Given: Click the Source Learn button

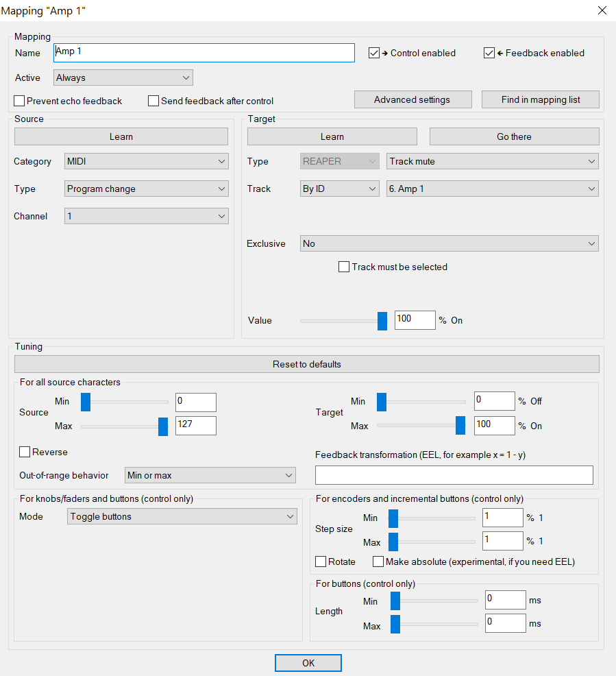Looking at the screenshot, I should [x=121, y=136].
